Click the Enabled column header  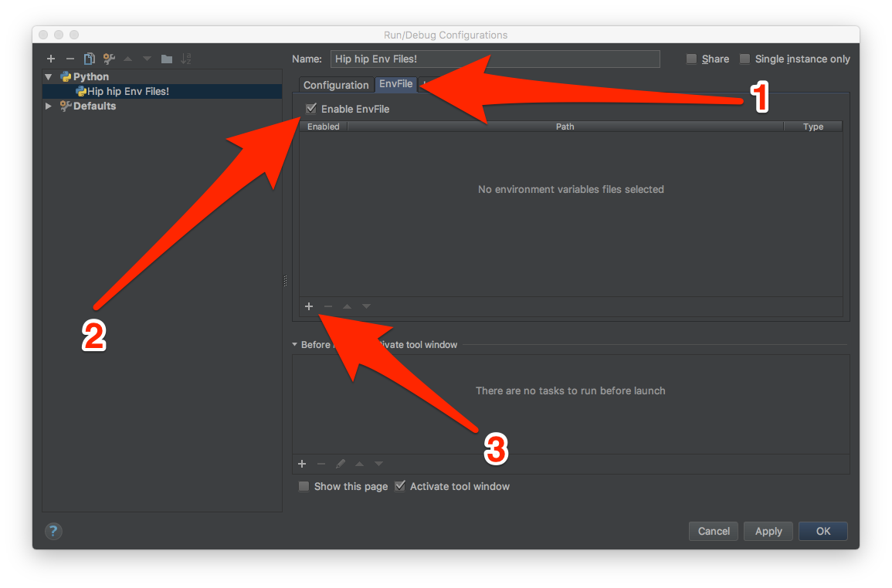[323, 127]
